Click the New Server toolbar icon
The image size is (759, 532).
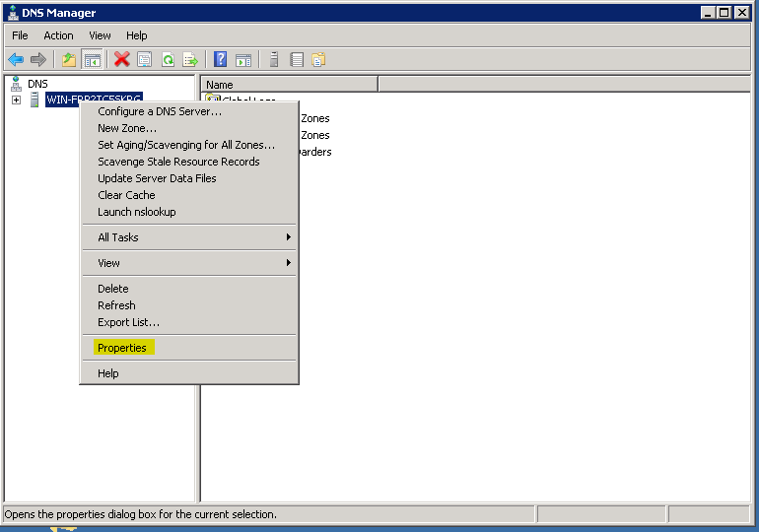(274, 59)
